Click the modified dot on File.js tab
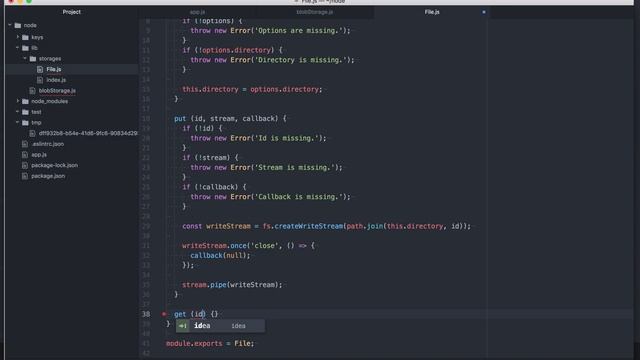This screenshot has width=640, height=360. pyautogui.click(x=484, y=12)
